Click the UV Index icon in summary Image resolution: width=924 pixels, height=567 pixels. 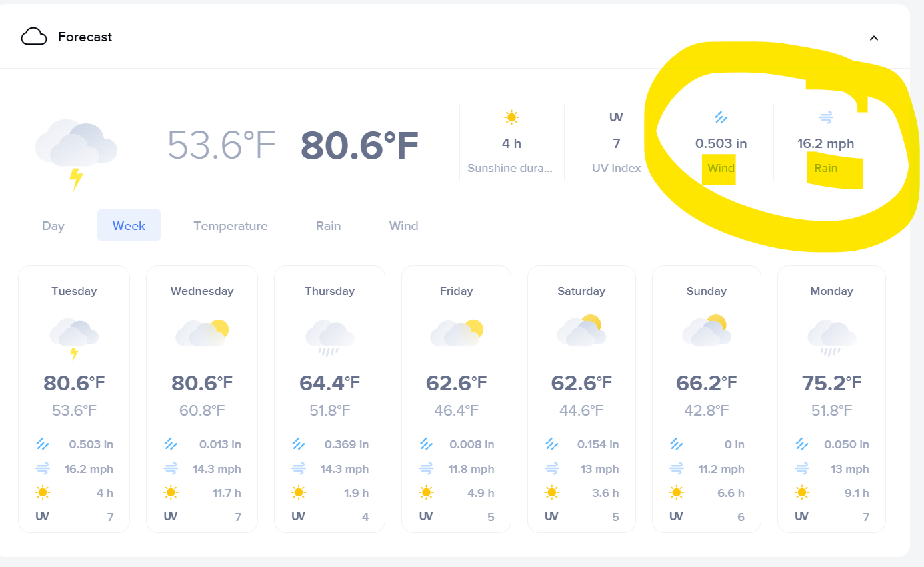[x=616, y=118]
